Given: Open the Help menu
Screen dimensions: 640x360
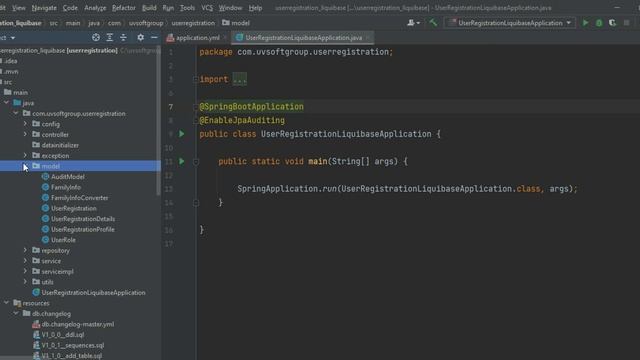Looking at the screenshot, I should 256,8.
